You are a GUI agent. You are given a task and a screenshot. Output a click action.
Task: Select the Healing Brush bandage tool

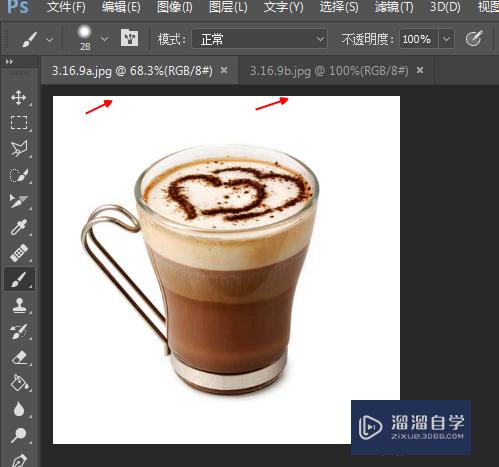19,253
